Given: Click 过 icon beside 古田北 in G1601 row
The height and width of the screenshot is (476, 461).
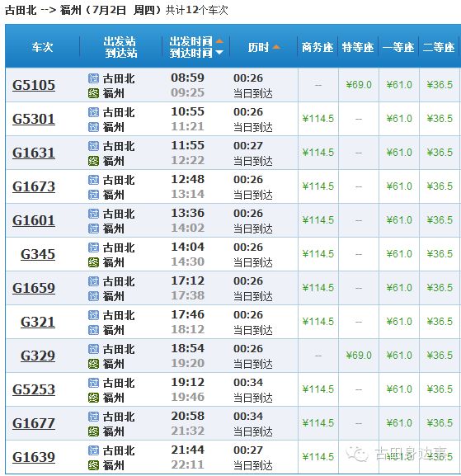Looking at the screenshot, I should pos(93,214).
